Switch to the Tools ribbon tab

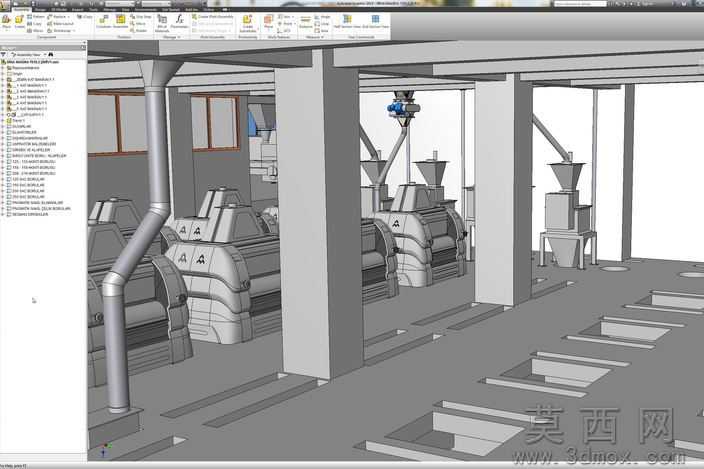click(93, 9)
